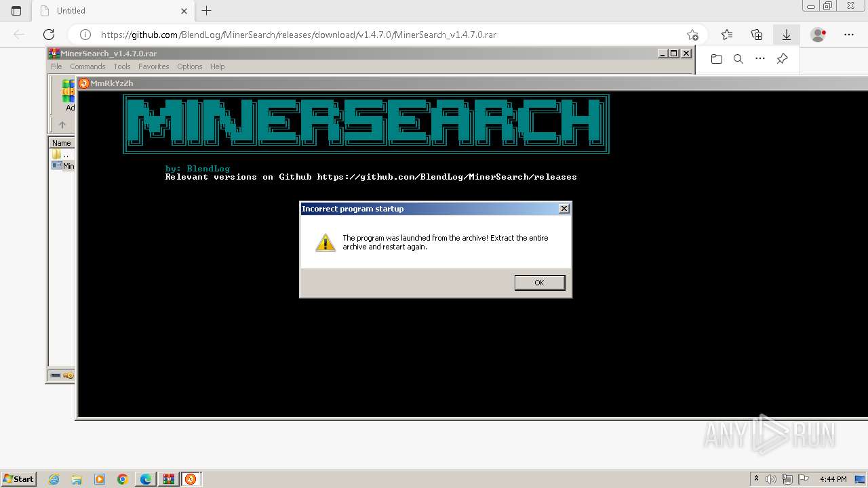Launch Internet Explorer from taskbar
The height and width of the screenshot is (488, 868).
click(x=54, y=479)
